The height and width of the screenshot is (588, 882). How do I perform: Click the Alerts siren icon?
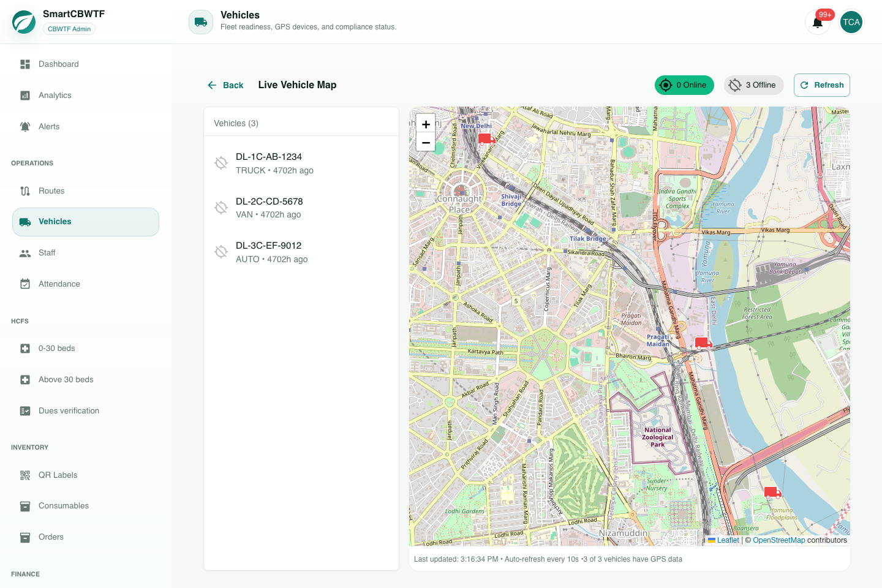click(x=25, y=127)
